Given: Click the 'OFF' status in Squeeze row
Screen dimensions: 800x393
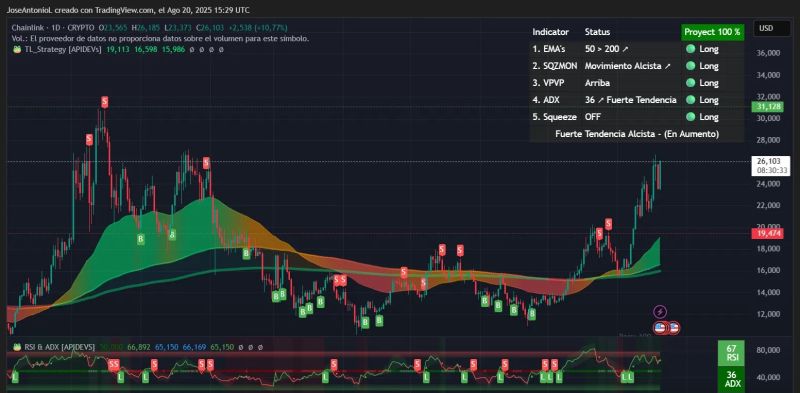Looking at the screenshot, I should (593, 117).
